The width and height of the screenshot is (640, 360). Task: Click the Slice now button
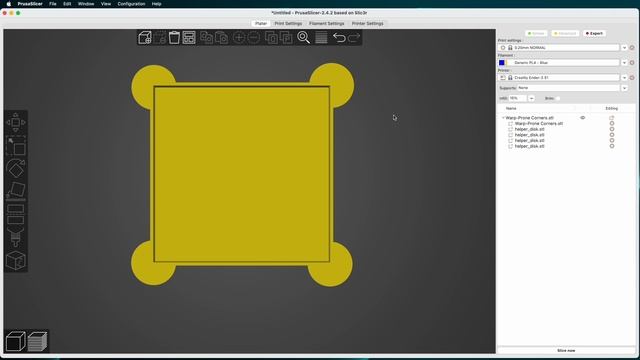[566, 351]
